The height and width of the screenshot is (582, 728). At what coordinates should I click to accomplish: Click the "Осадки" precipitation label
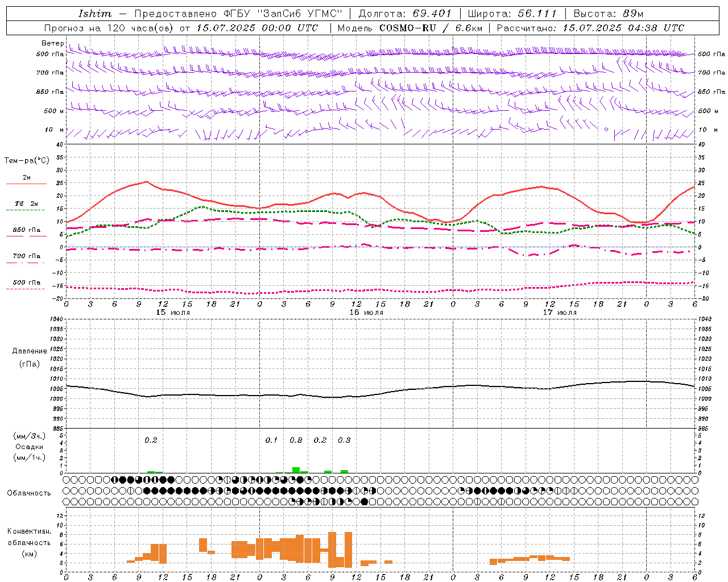click(x=30, y=447)
